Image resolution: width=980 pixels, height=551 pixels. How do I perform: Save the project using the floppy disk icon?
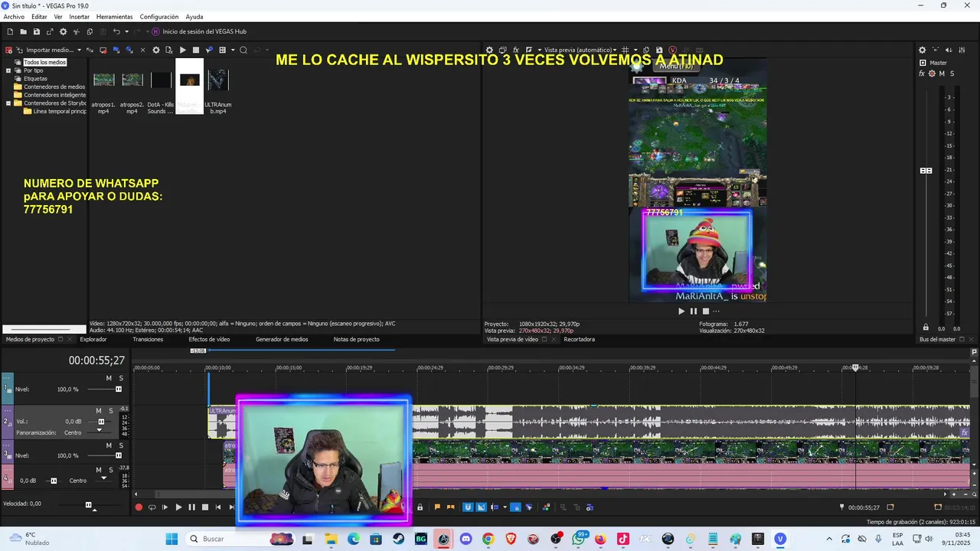coord(36,31)
